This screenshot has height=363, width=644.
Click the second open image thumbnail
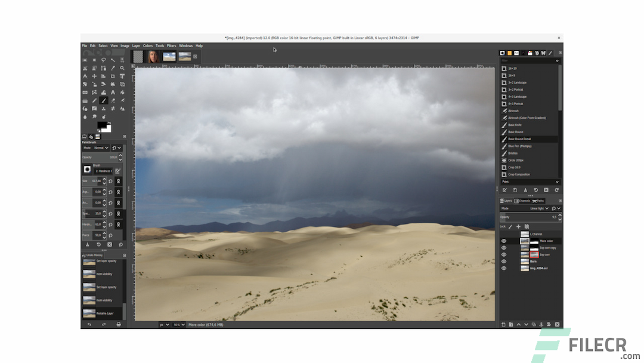coord(153,56)
